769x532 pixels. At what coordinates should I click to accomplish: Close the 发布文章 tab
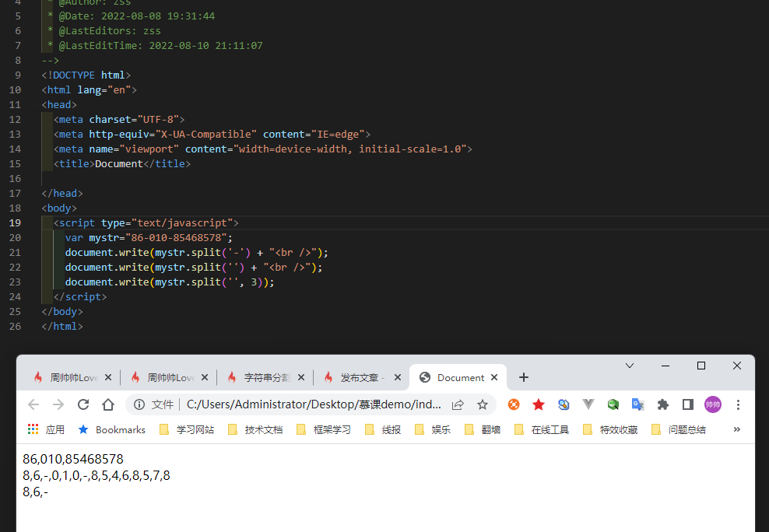(398, 377)
